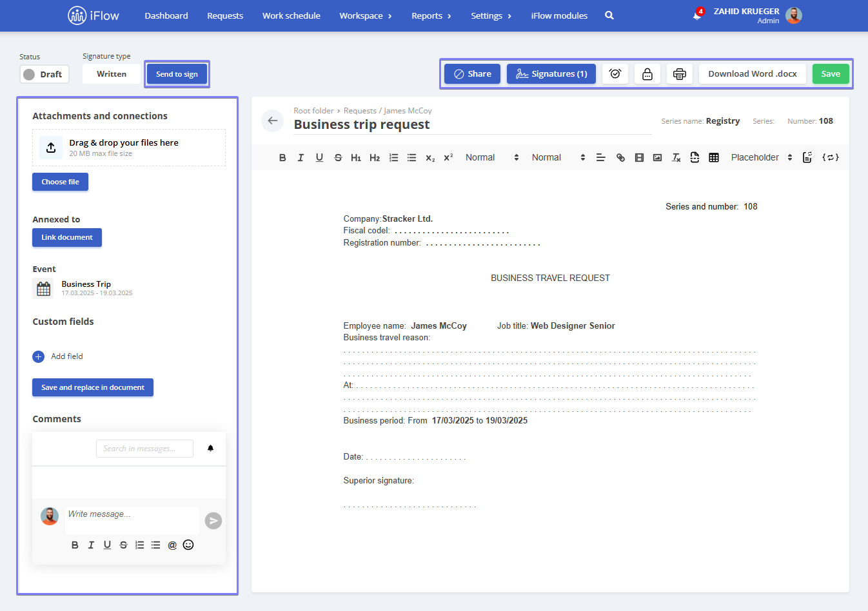Mention someone with @ in comment

[172, 545]
